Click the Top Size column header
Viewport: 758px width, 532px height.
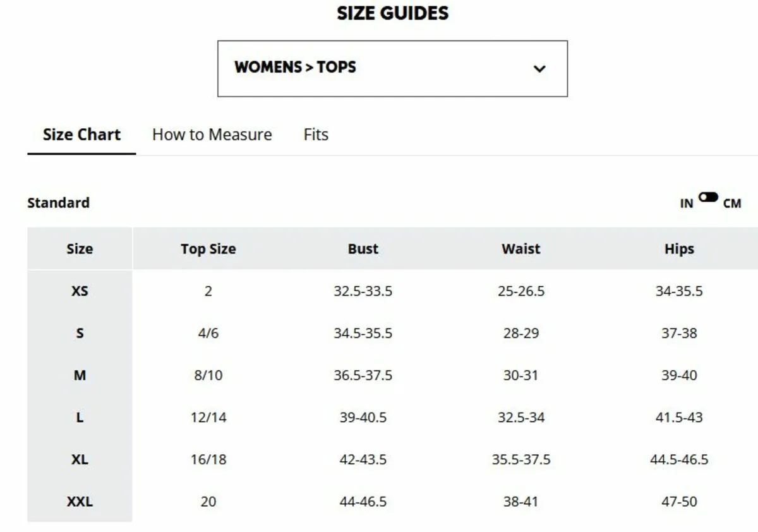tap(208, 249)
